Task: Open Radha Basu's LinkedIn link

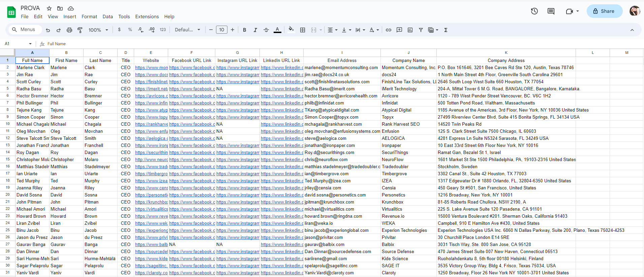Action: 282,89
